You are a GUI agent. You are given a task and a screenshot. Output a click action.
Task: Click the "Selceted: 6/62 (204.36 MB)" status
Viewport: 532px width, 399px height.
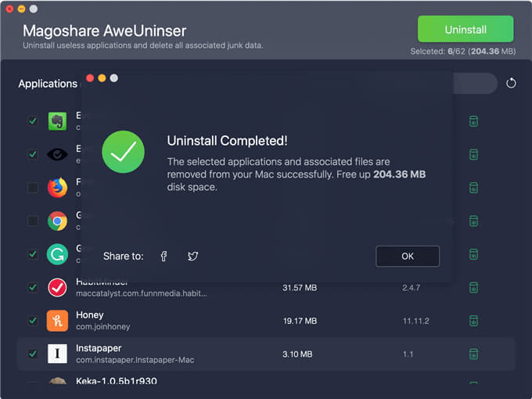click(x=463, y=51)
